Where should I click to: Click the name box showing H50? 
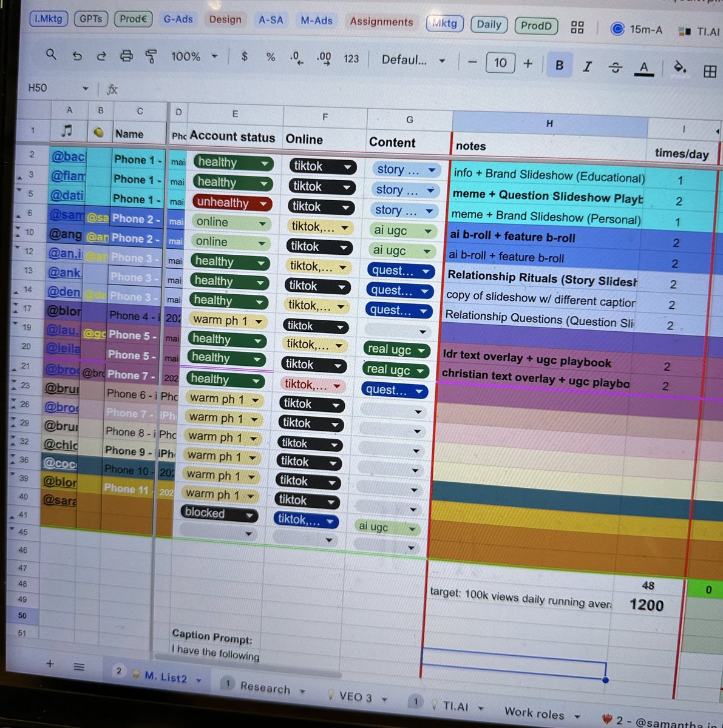click(58, 88)
